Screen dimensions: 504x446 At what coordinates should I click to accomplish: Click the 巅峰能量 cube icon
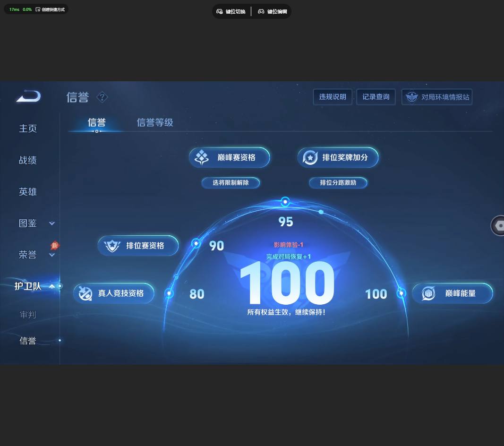428,293
